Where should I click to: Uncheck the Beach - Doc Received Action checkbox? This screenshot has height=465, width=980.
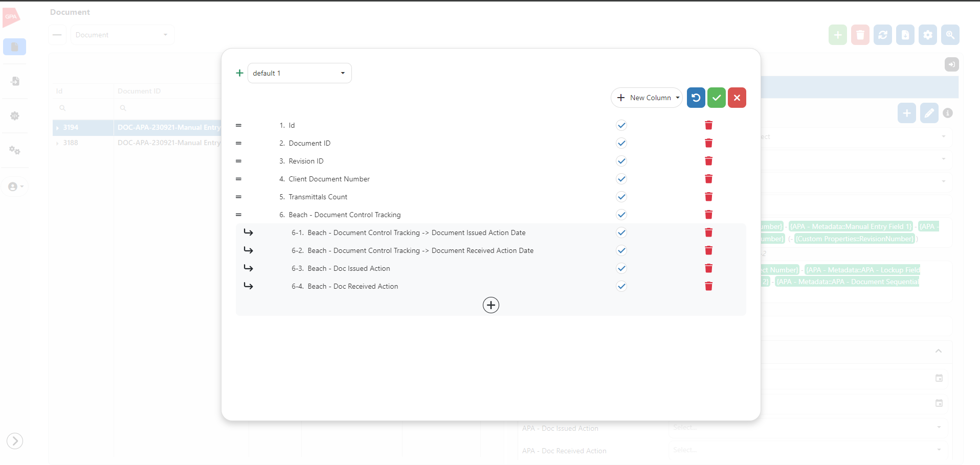tap(621, 286)
